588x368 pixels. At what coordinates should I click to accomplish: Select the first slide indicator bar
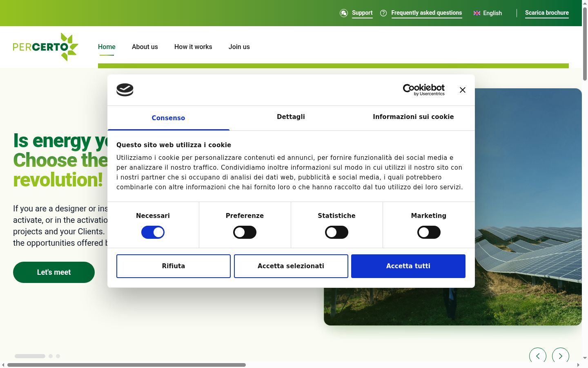30,356
